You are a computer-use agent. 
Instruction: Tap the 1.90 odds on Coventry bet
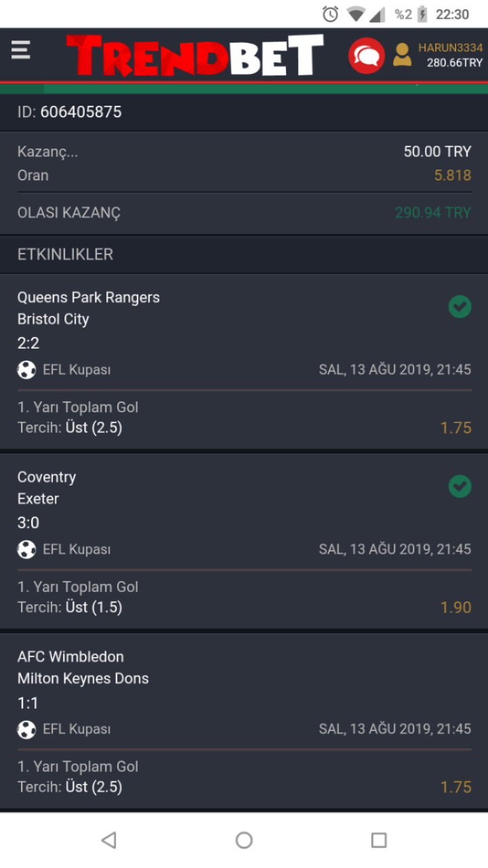[455, 607]
